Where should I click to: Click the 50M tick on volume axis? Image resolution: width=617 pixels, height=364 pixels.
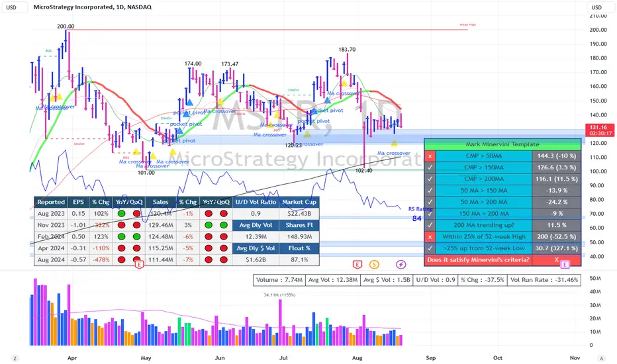(595, 279)
